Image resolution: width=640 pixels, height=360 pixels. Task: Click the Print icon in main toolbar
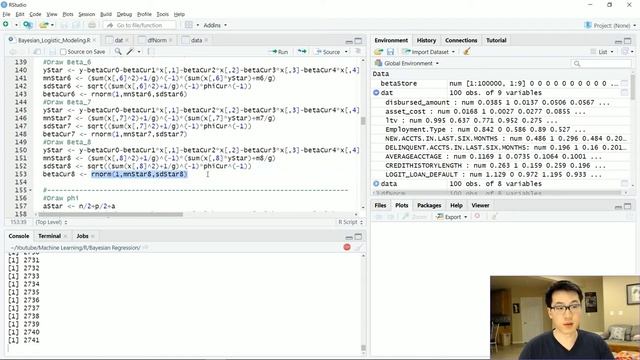coord(92,25)
